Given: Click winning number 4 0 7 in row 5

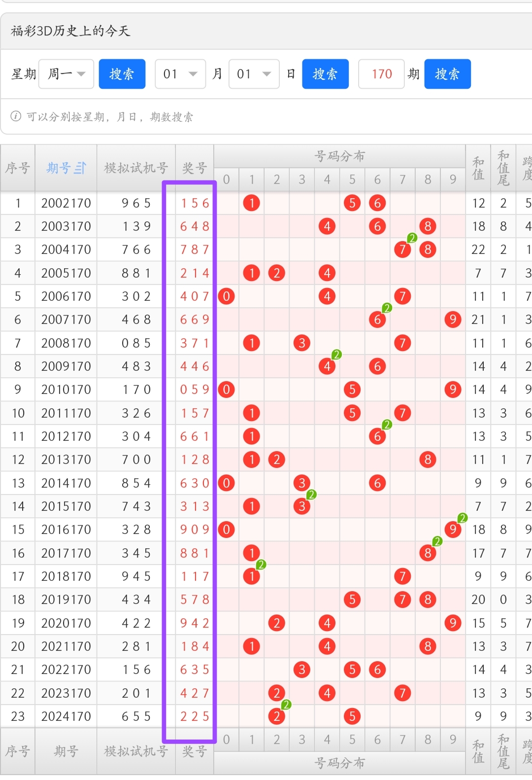Looking at the screenshot, I should click(195, 296).
